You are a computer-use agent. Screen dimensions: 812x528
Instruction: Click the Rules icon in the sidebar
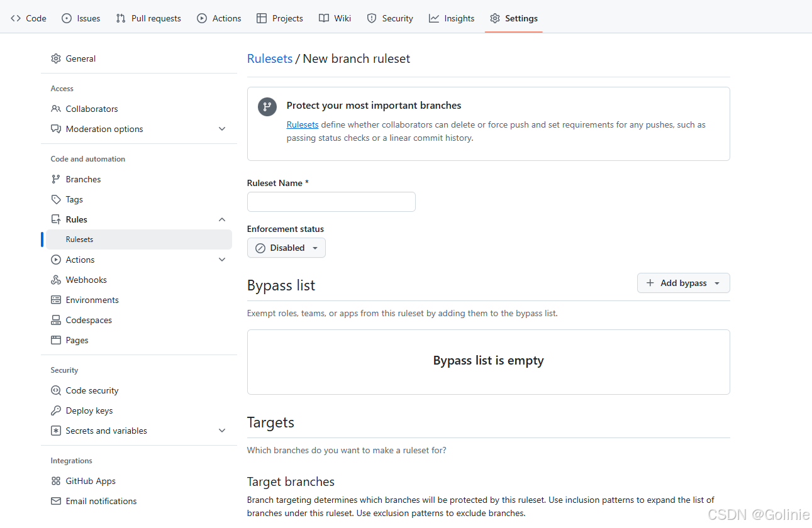pyautogui.click(x=56, y=219)
